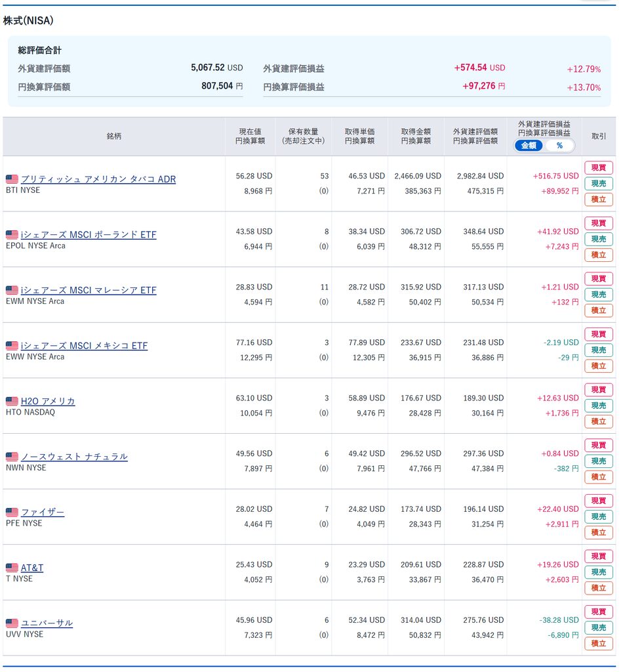The height and width of the screenshot is (672, 623).
Task: Open iシェアーズ MSCI マレーシア ETF link
Action: 89,290
